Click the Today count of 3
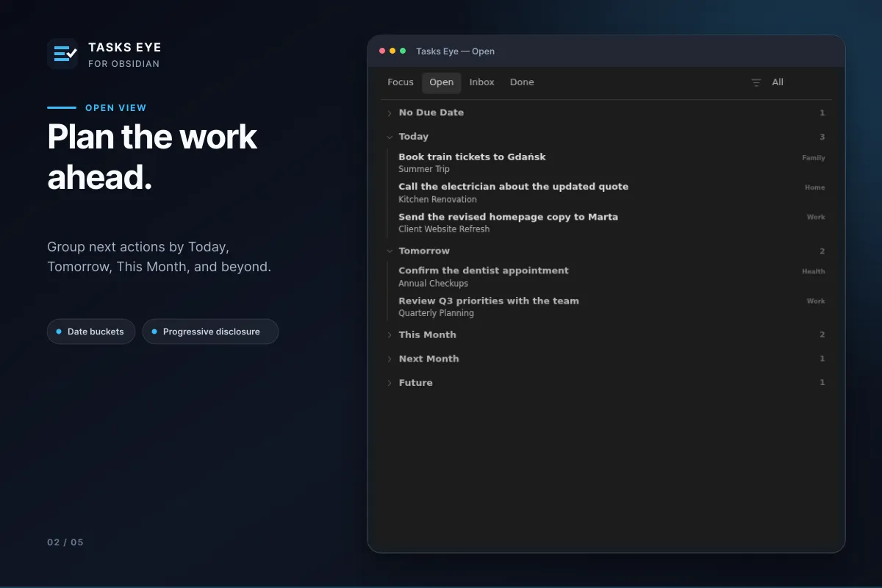 pos(822,137)
